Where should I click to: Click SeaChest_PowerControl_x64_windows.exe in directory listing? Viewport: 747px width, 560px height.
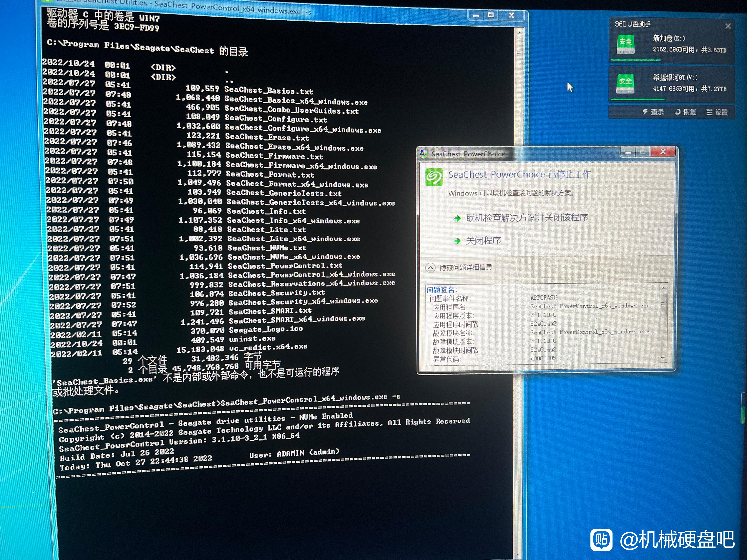(311, 274)
